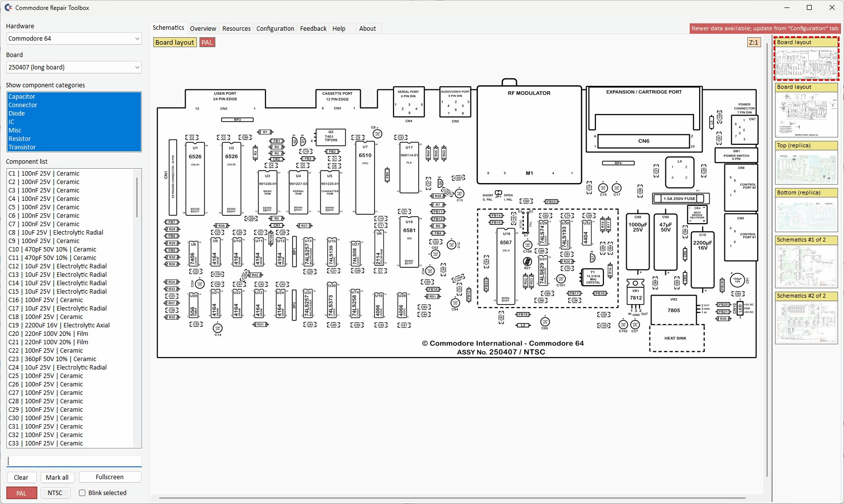Click the NTSC button

pos(55,493)
